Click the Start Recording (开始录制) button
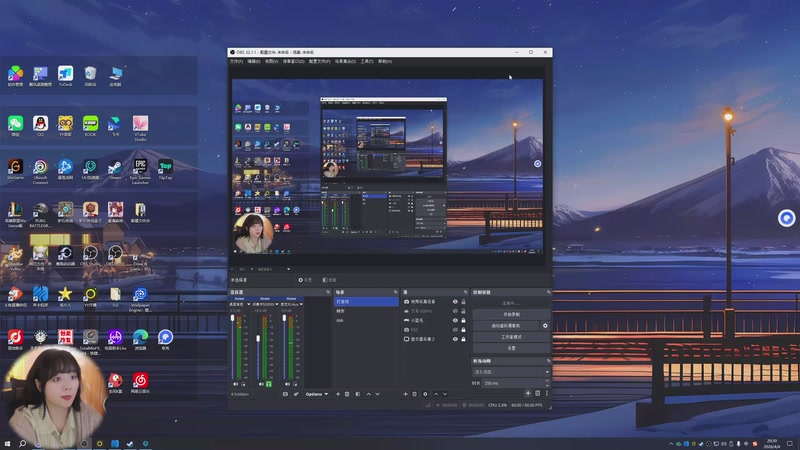The width and height of the screenshot is (800, 450). (511, 314)
